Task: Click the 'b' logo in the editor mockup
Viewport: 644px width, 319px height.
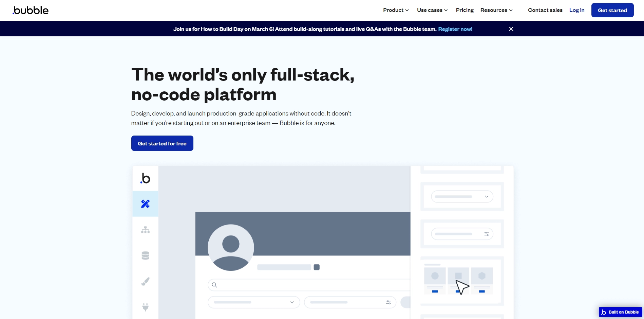Action: click(x=145, y=178)
